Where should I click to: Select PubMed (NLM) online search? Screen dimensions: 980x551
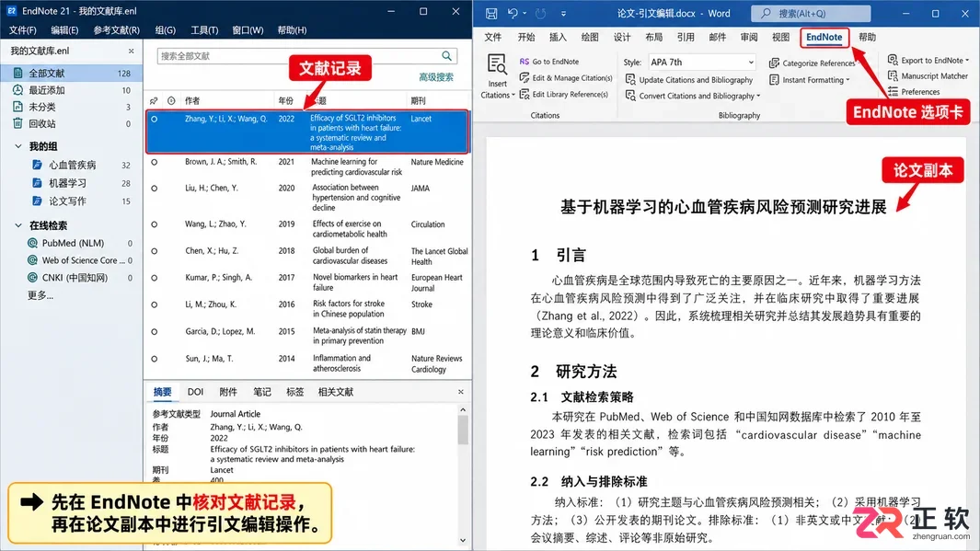73,243
